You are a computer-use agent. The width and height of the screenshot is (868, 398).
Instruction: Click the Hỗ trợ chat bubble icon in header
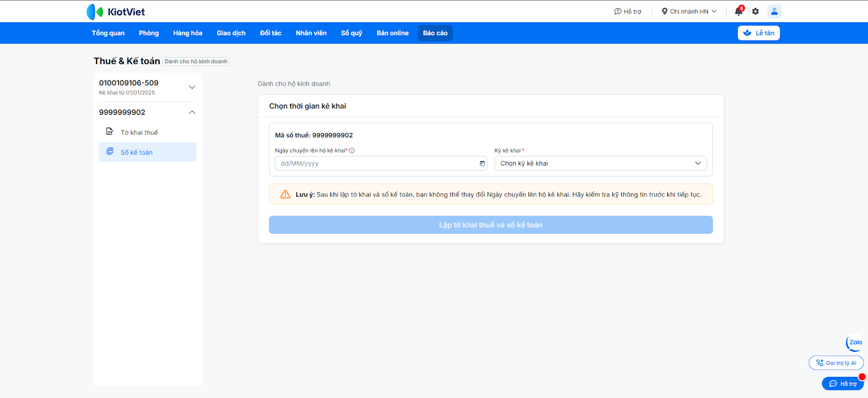click(617, 11)
